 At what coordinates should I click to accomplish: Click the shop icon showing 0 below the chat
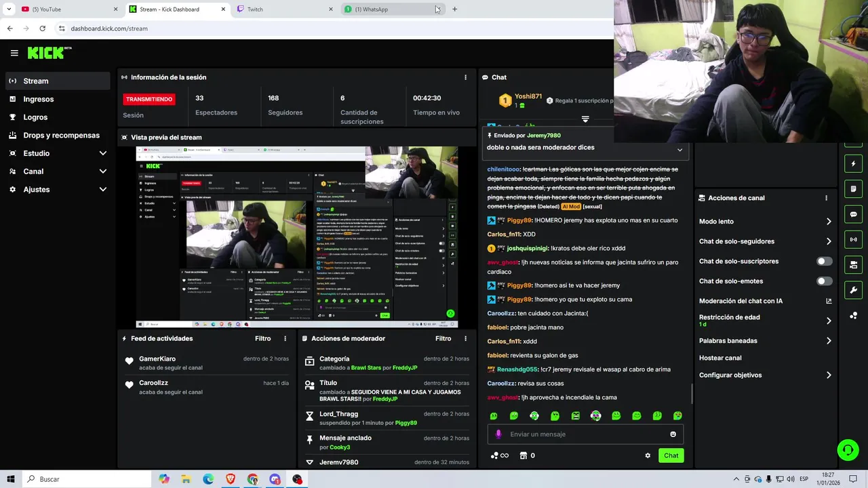(527, 455)
